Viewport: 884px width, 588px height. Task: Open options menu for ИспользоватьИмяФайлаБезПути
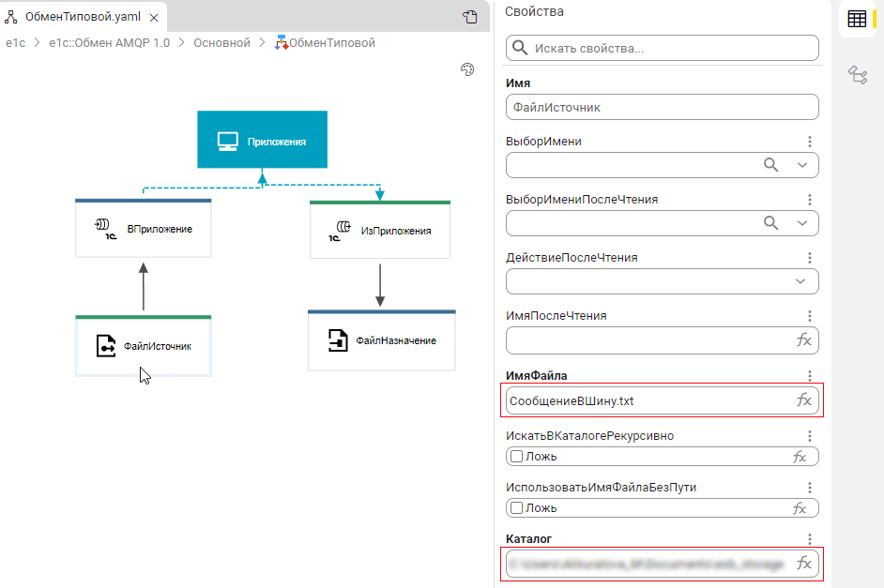click(x=810, y=487)
